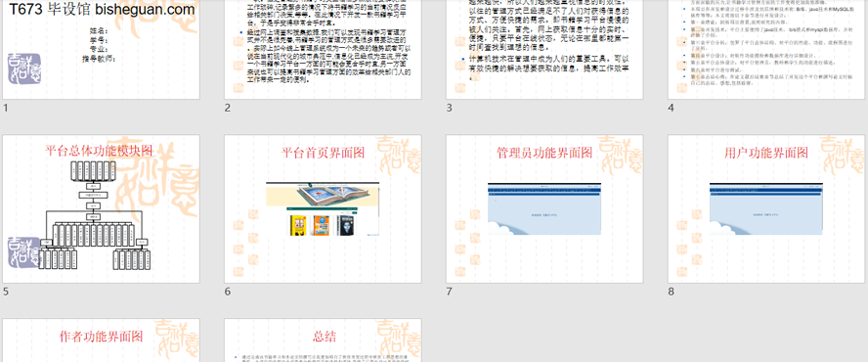This screenshot has width=868, height=362.
Task: Choose slide 4 thumbnail with chapter outline
Action: 766,49
